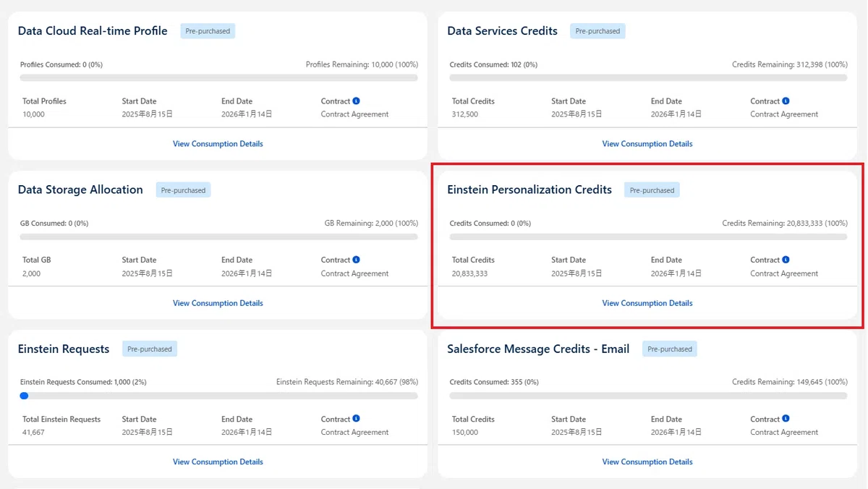Click the Salesforce Message Credits progress bar
This screenshot has width=868, height=489.
click(649, 396)
